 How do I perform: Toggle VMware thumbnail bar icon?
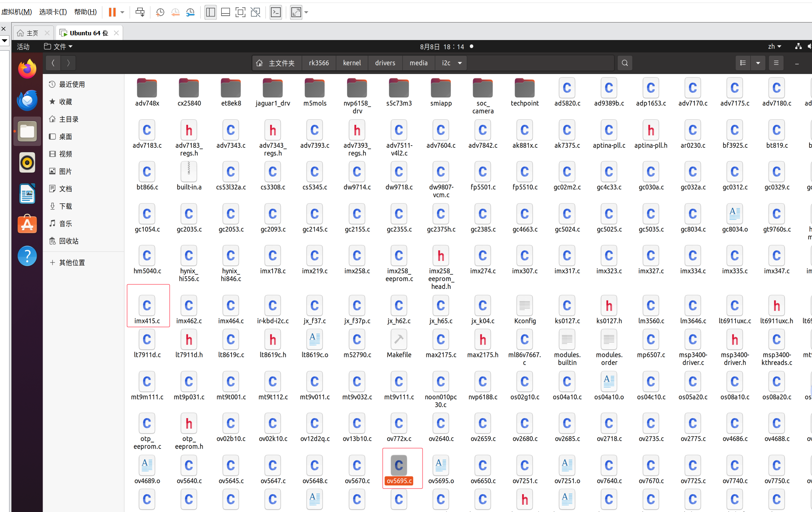click(225, 12)
